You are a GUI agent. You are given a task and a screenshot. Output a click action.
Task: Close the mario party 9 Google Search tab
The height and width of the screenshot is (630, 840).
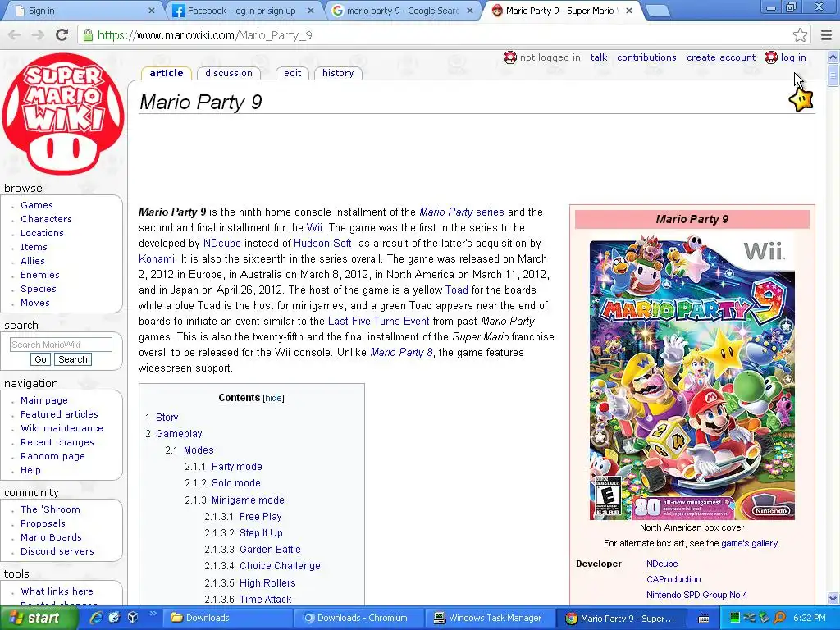(x=470, y=11)
